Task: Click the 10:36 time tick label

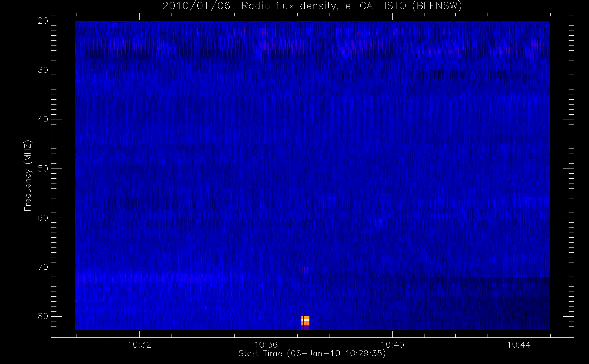Action: coord(266,345)
